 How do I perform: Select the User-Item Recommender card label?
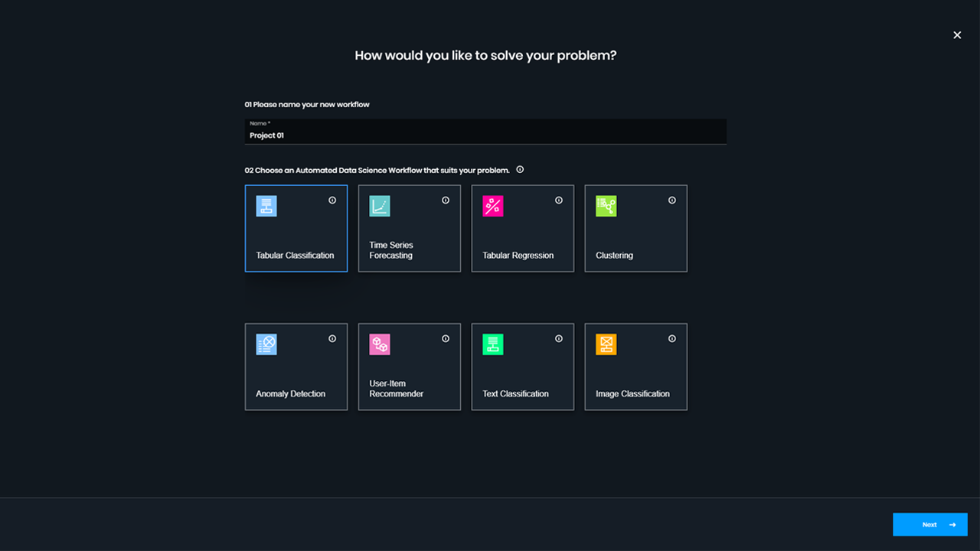396,389
